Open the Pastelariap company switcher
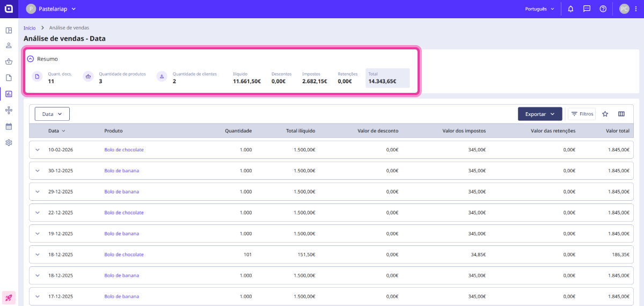The width and height of the screenshot is (644, 306). point(52,9)
